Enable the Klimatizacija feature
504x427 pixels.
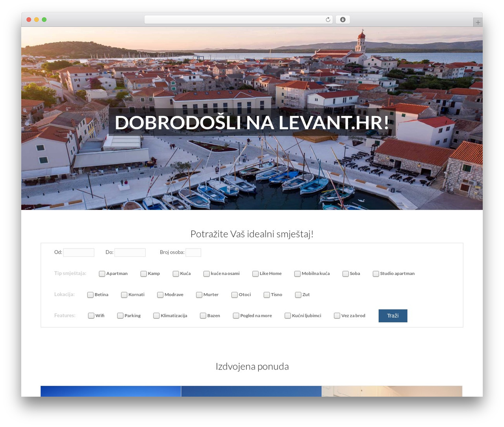tap(157, 316)
